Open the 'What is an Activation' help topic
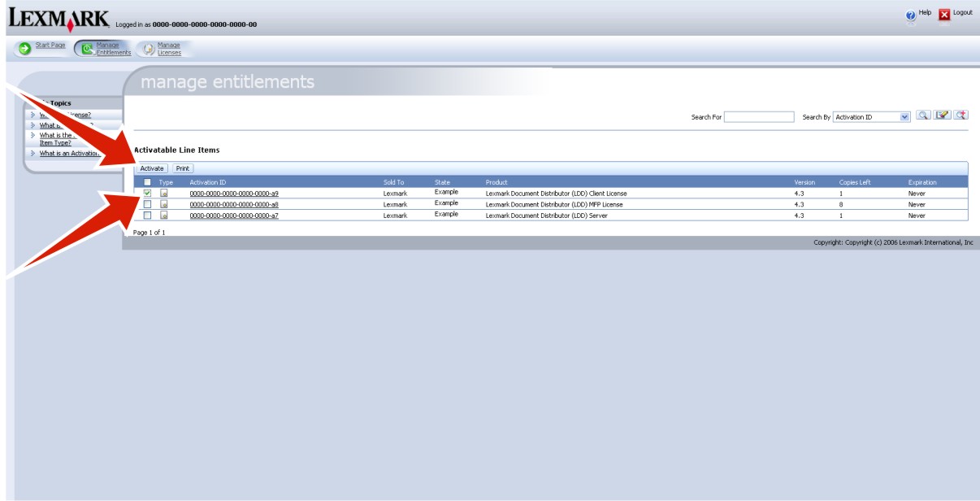Image resolution: width=980 pixels, height=501 pixels. click(x=69, y=153)
